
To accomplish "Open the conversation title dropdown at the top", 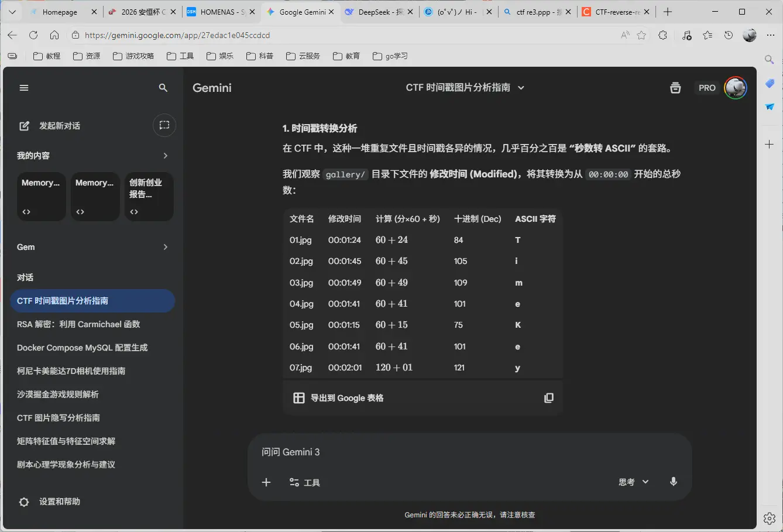I will [x=520, y=87].
